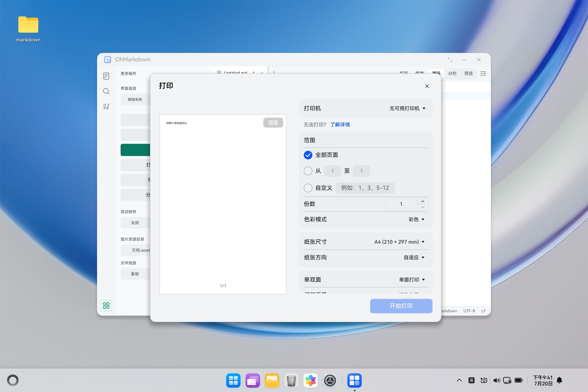Screen dimensions: 588x392
Task: Click the UTF-8 encoding in status bar
Action: [469, 311]
